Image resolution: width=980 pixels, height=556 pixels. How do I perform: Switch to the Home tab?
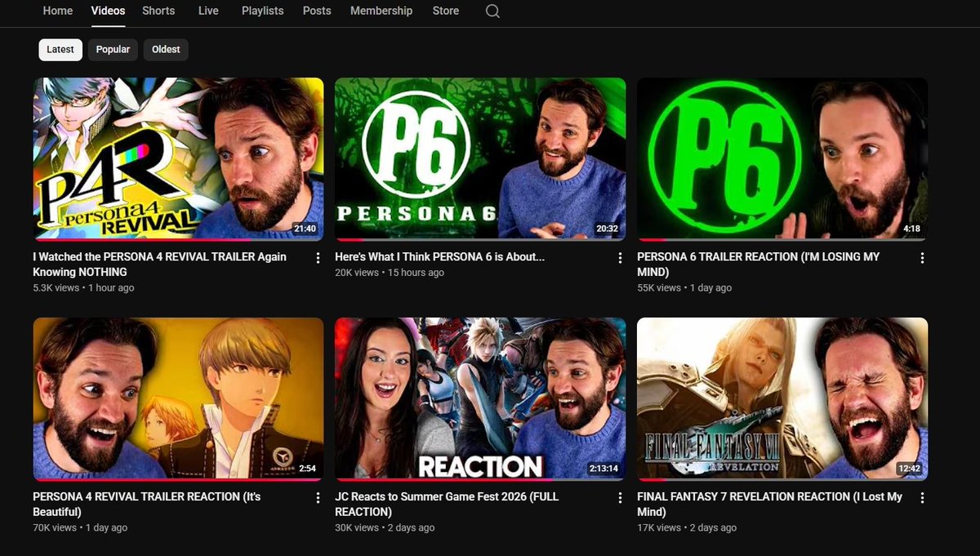click(58, 11)
